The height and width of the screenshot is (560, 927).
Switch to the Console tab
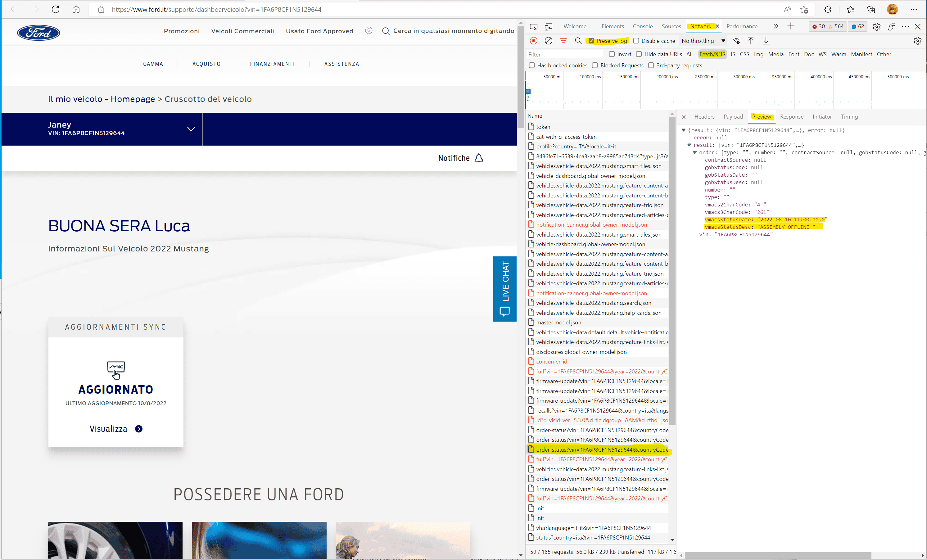643,26
